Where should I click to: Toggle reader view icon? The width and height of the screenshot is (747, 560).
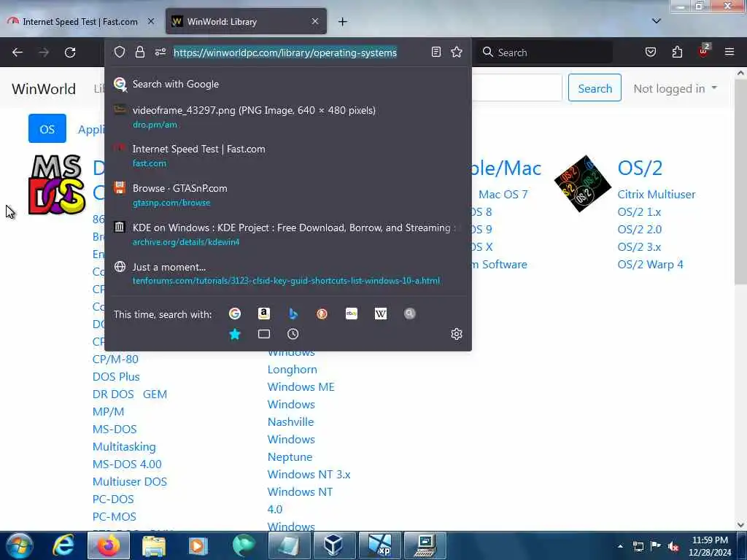coord(436,52)
